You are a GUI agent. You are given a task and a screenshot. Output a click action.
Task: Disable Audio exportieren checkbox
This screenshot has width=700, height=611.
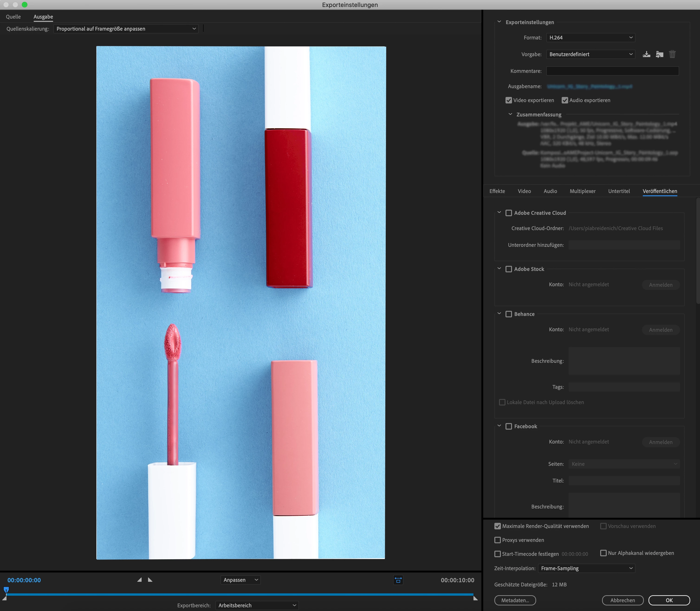point(565,100)
